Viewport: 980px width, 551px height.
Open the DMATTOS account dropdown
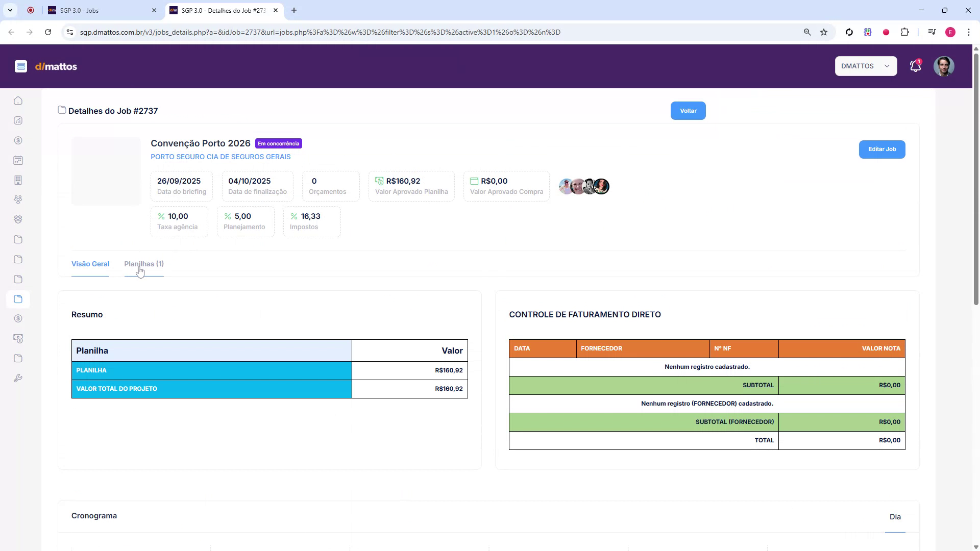click(866, 66)
